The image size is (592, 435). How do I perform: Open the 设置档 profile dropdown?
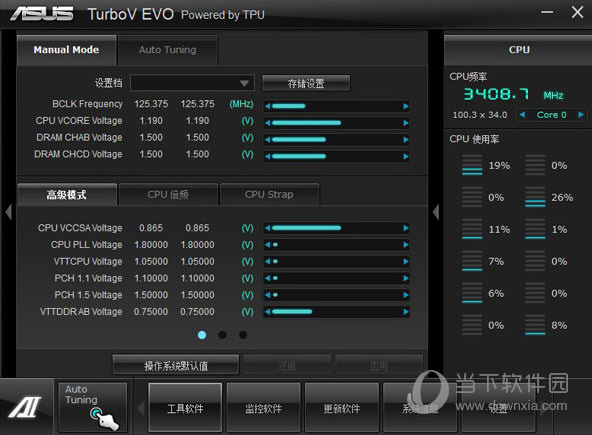click(193, 83)
